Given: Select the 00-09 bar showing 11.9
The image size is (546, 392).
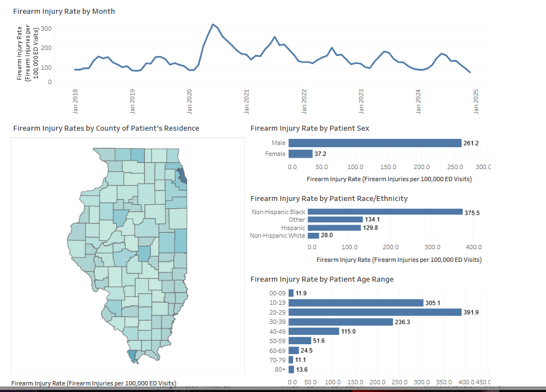Looking at the screenshot, I should pos(292,293).
